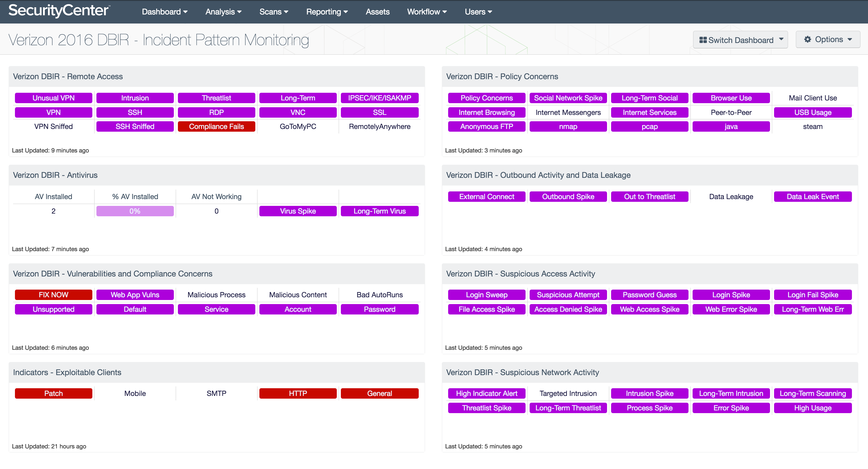Click the Password indicator under Vulnerabilities
868x469 pixels.
pyautogui.click(x=380, y=309)
